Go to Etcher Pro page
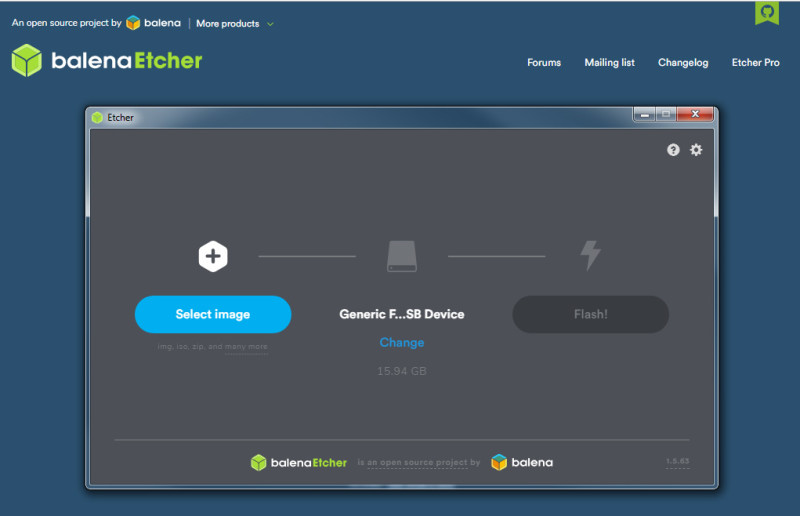Viewport: 800px width, 516px height. click(x=755, y=62)
